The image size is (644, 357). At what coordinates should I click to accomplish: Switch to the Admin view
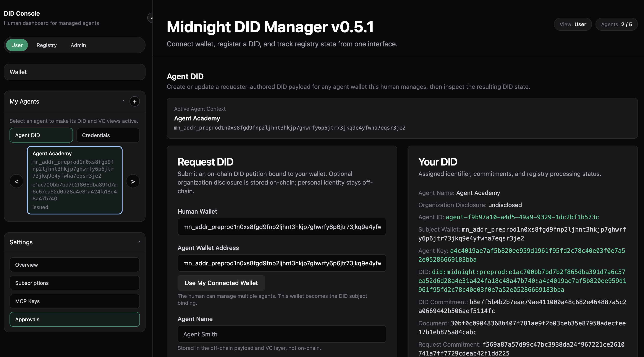pos(78,45)
